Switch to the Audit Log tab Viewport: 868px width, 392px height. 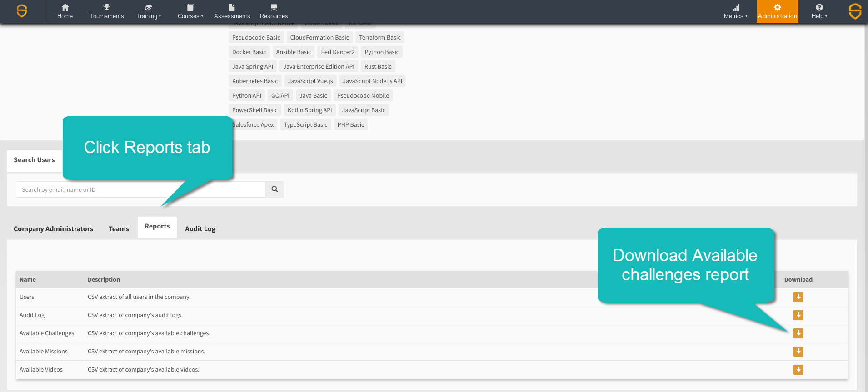tap(200, 229)
